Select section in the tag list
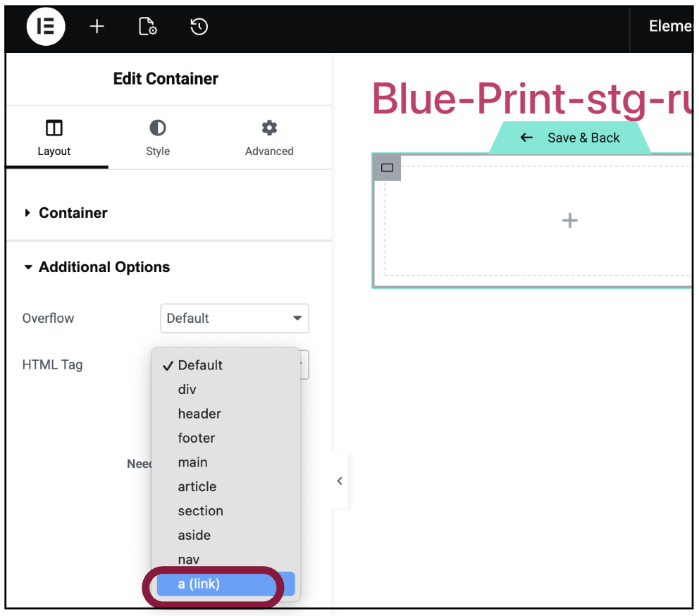Image resolution: width=699 pixels, height=616 pixels. [x=200, y=511]
